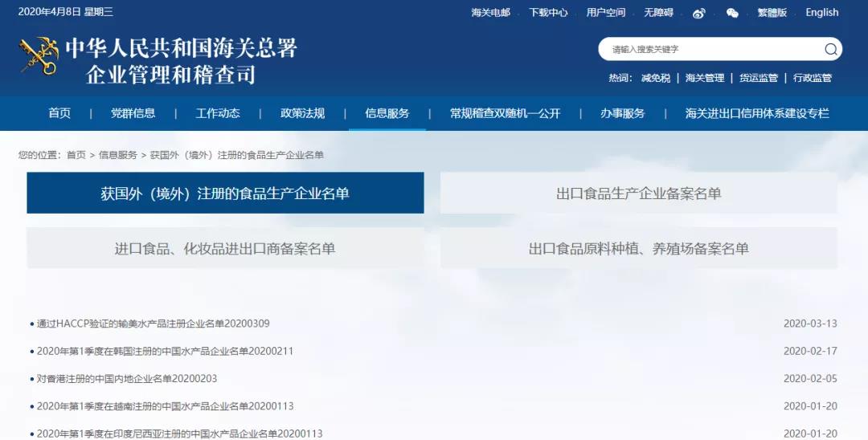Click the search magnifier icon

pos(830,49)
